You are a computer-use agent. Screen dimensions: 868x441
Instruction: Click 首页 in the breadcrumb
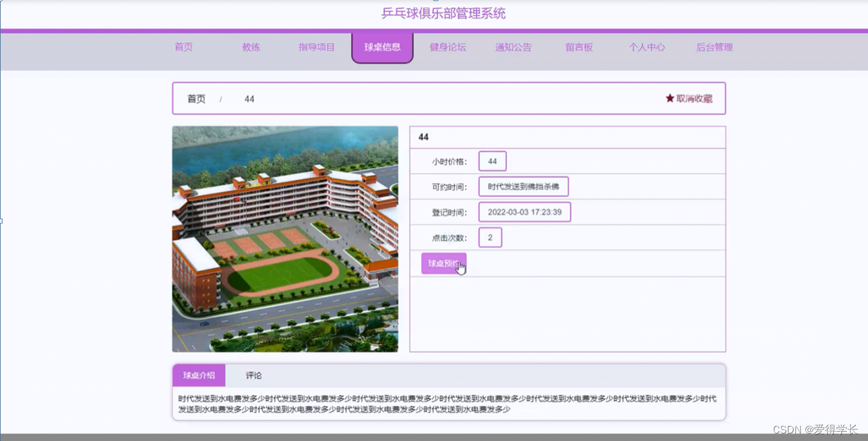click(x=196, y=99)
